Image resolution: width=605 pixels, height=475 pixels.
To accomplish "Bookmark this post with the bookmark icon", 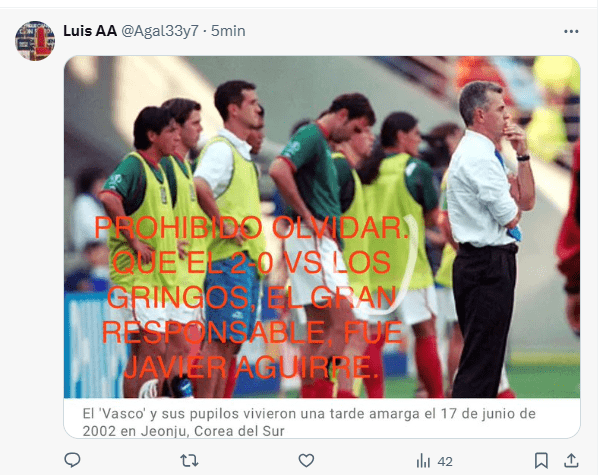I will point(541,460).
